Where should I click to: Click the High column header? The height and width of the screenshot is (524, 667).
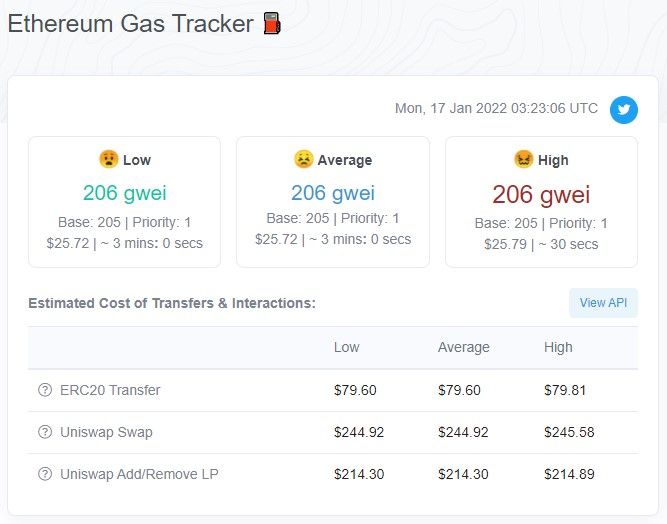558,347
